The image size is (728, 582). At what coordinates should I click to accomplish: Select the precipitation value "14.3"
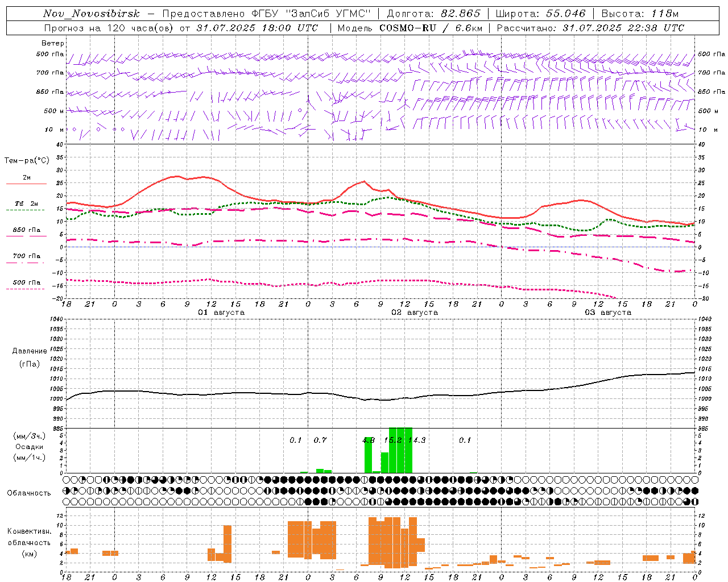click(x=417, y=440)
